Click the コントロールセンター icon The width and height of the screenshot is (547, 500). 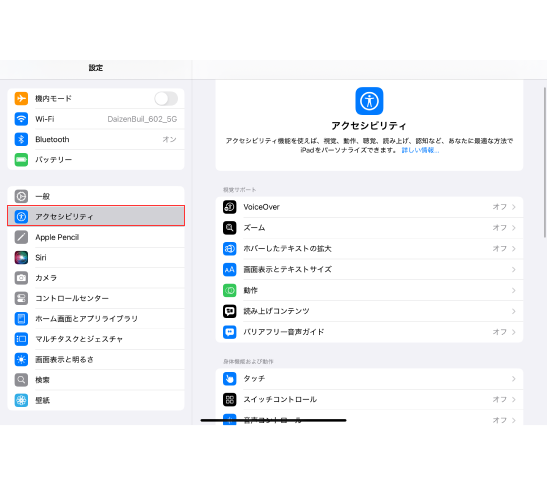click(21, 298)
